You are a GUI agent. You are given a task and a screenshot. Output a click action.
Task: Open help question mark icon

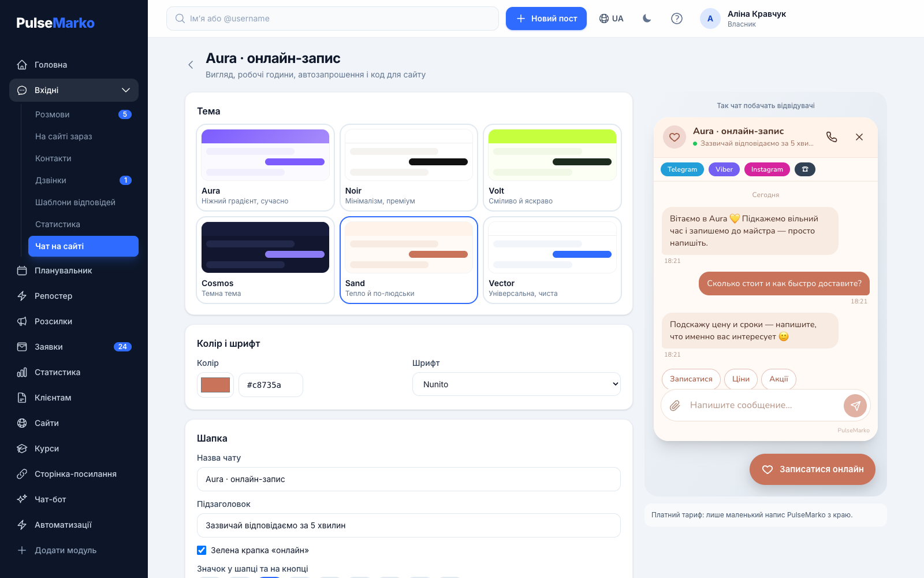point(677,18)
